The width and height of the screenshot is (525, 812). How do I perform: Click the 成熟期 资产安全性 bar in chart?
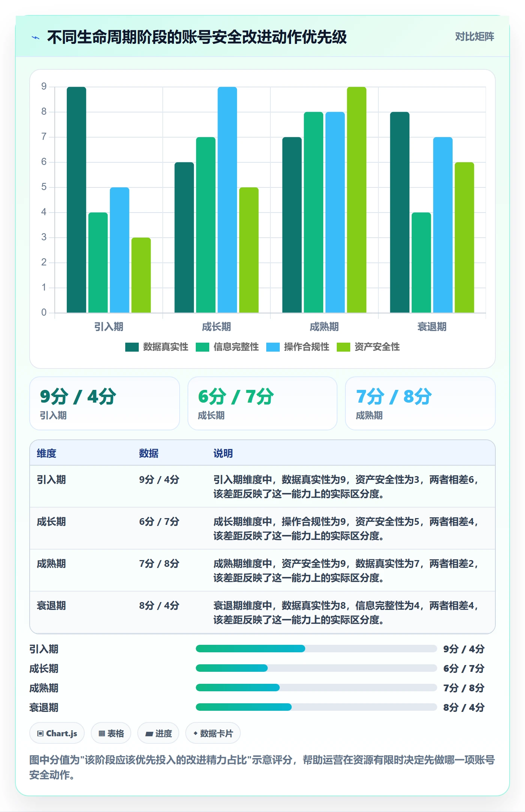pos(357,200)
